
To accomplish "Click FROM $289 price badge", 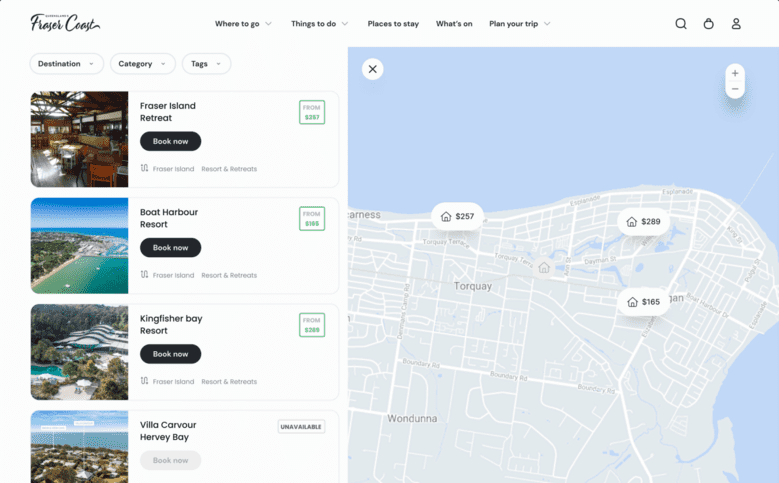I will [x=312, y=325].
